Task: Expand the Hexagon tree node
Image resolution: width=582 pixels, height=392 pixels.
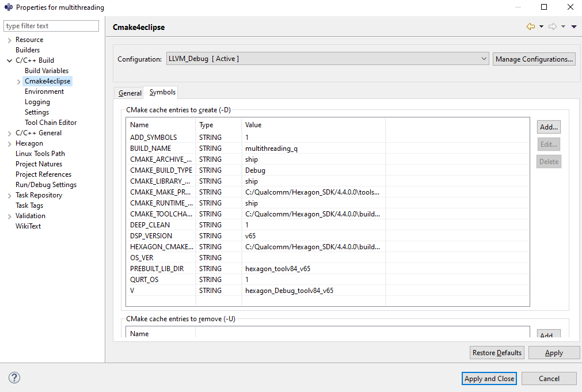Action: [10, 144]
